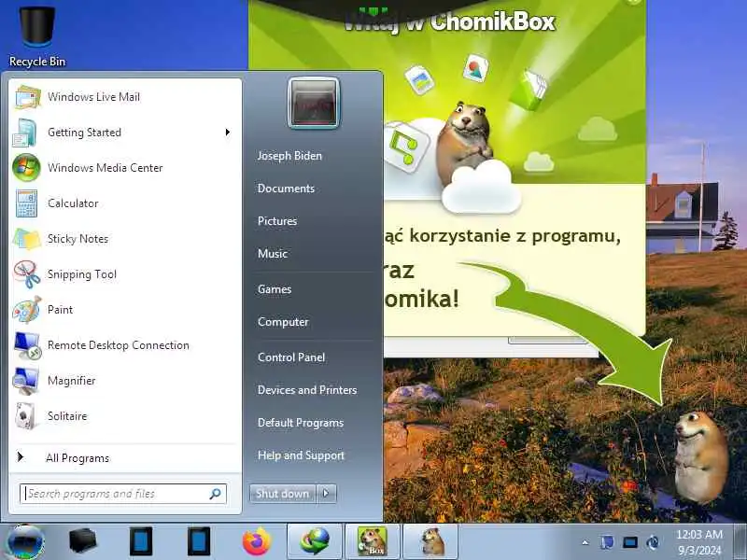
Task: Open Pictures library
Action: pyautogui.click(x=277, y=221)
